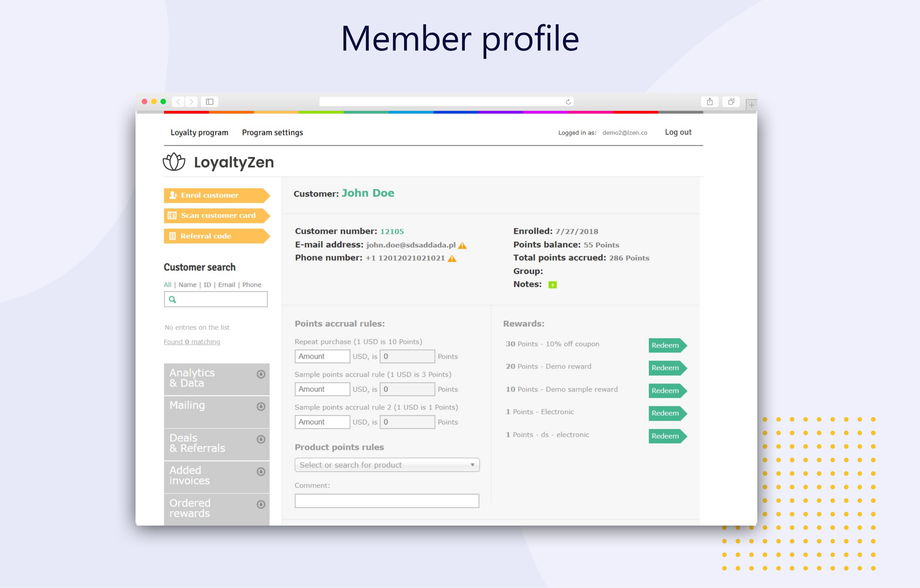Expand the Deals & Referrals section

(x=261, y=440)
